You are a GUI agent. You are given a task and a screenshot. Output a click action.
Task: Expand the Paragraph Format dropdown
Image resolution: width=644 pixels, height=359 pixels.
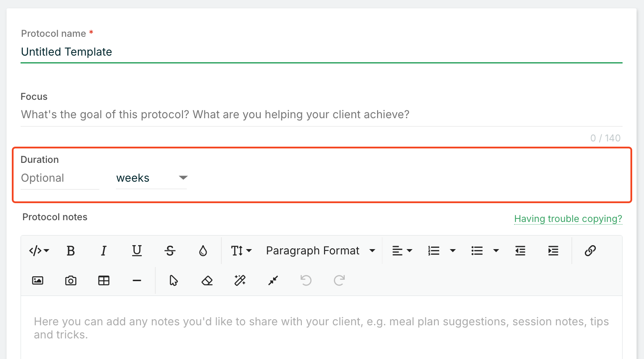tap(321, 251)
